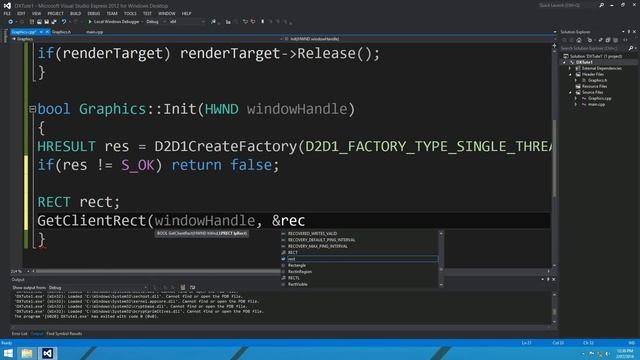Image resolution: width=640 pixels, height=360 pixels.
Task: Open the PROJECT menu
Action: tap(55, 13)
